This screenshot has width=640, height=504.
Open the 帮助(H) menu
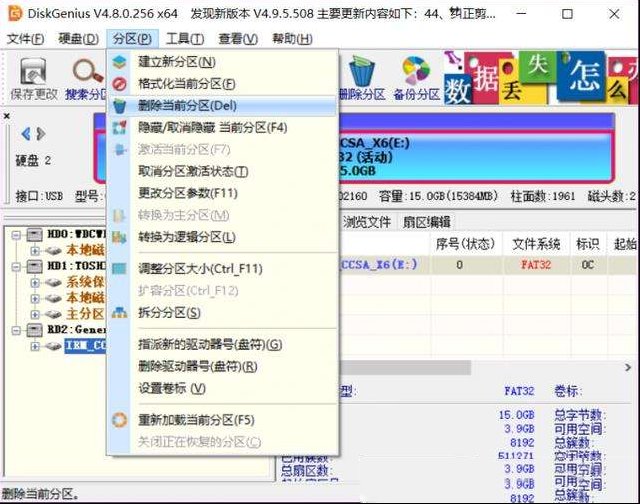[292, 39]
